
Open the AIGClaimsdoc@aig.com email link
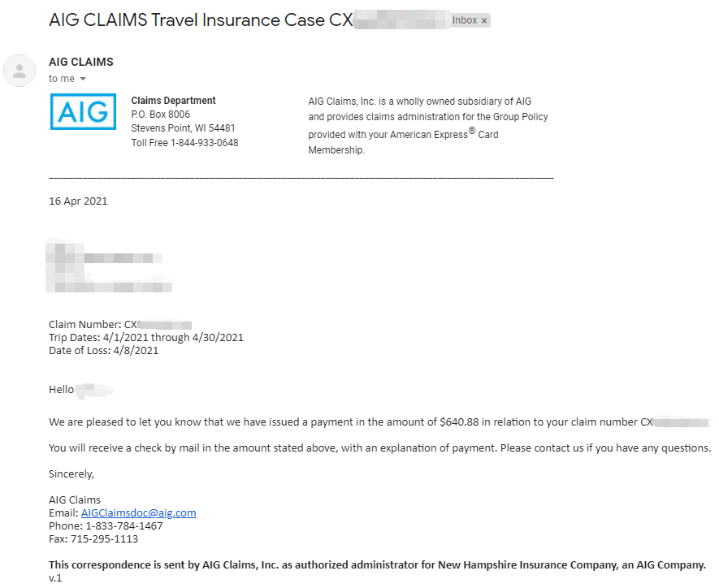pyautogui.click(x=138, y=512)
